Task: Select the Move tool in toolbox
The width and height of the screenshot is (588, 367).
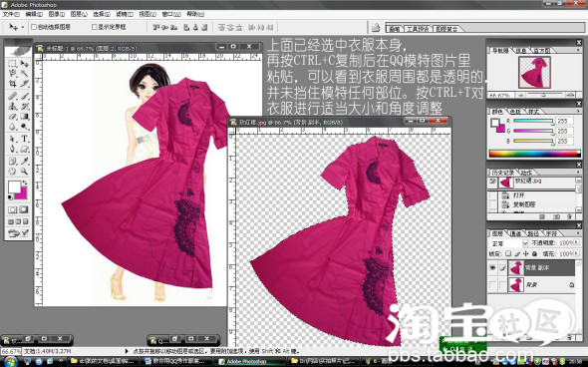Action: point(24,64)
